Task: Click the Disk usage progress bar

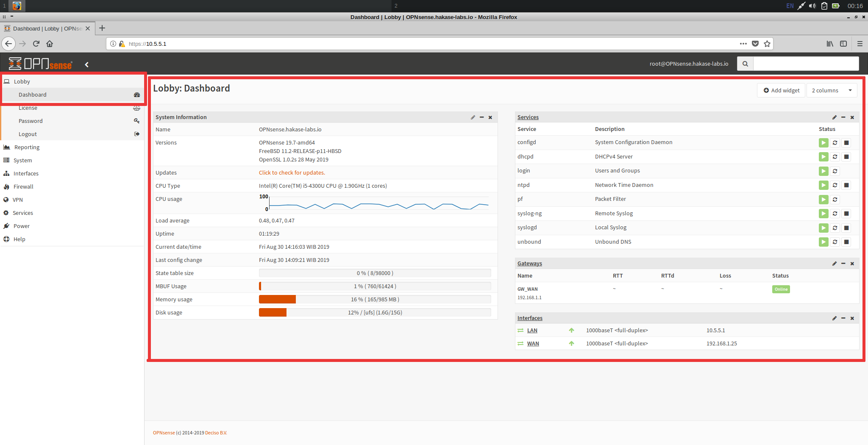Action: click(375, 313)
